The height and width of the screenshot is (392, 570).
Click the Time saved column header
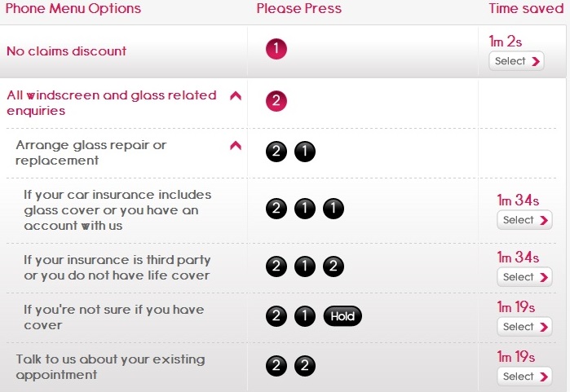[526, 8]
